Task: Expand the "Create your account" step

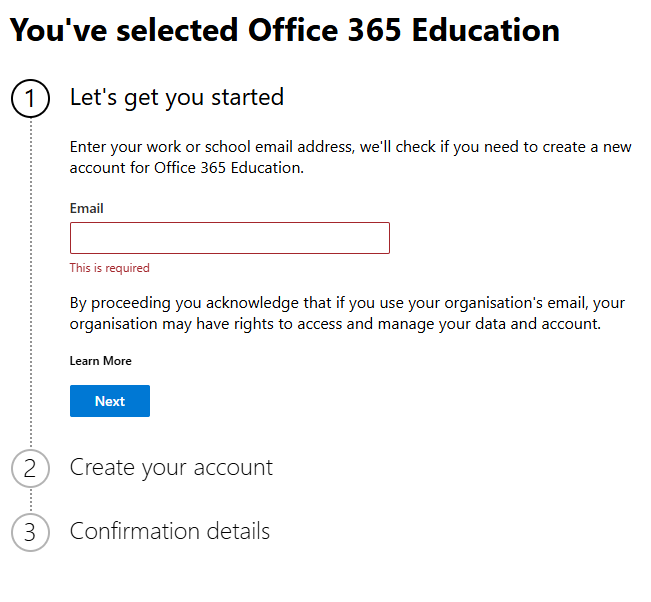Action: (x=171, y=467)
